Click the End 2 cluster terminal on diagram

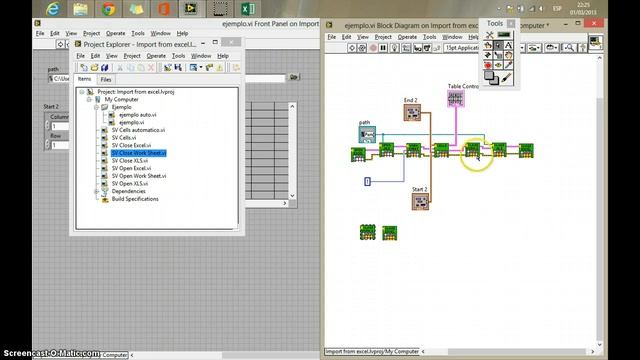point(412,112)
